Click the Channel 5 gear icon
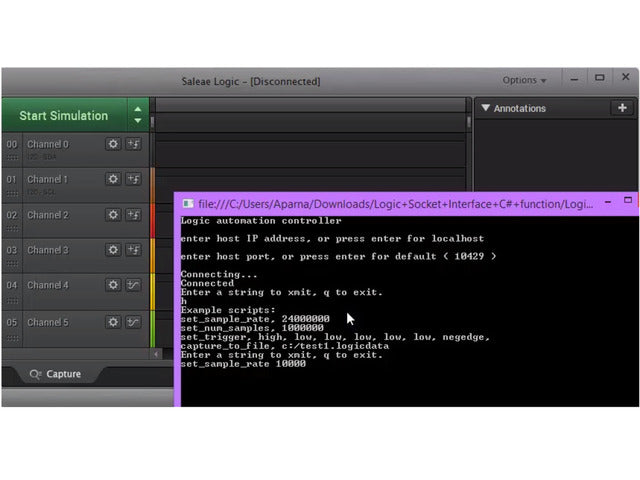The image size is (640, 480). [113, 322]
